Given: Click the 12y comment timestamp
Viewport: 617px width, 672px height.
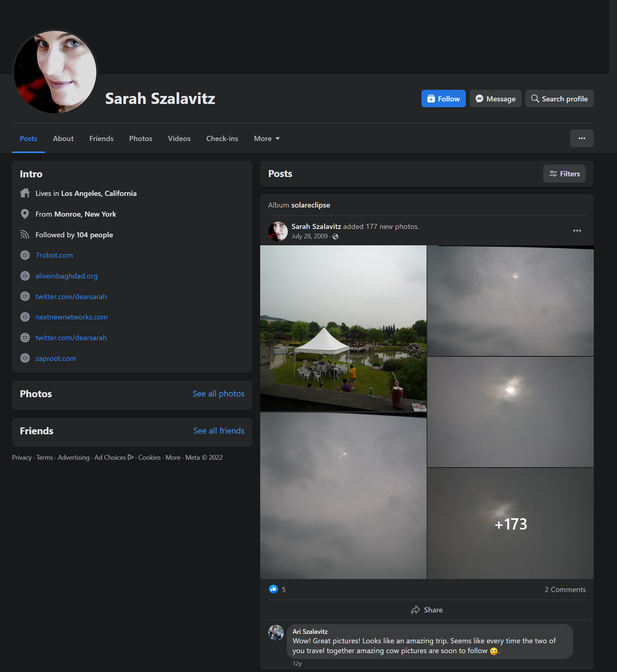Looking at the screenshot, I should [297, 664].
